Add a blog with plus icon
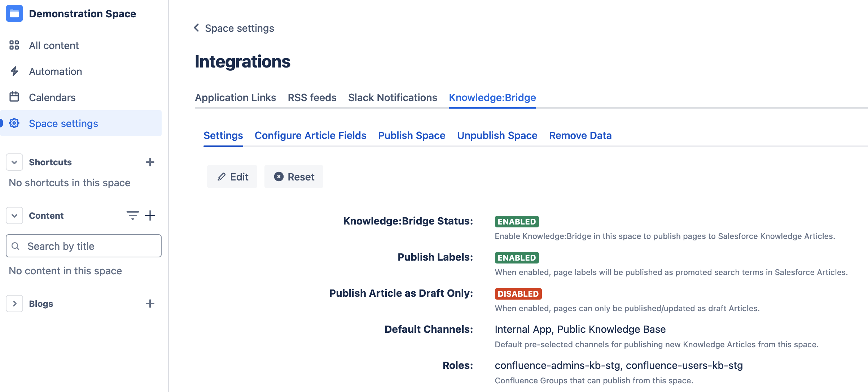Screen dimensions: 868x392 pos(150,304)
